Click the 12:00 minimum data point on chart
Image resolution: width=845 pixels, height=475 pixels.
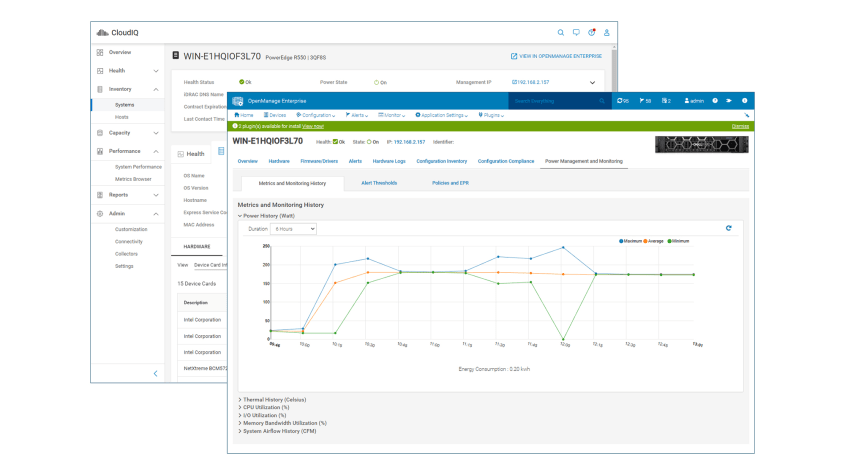pyautogui.click(x=564, y=339)
